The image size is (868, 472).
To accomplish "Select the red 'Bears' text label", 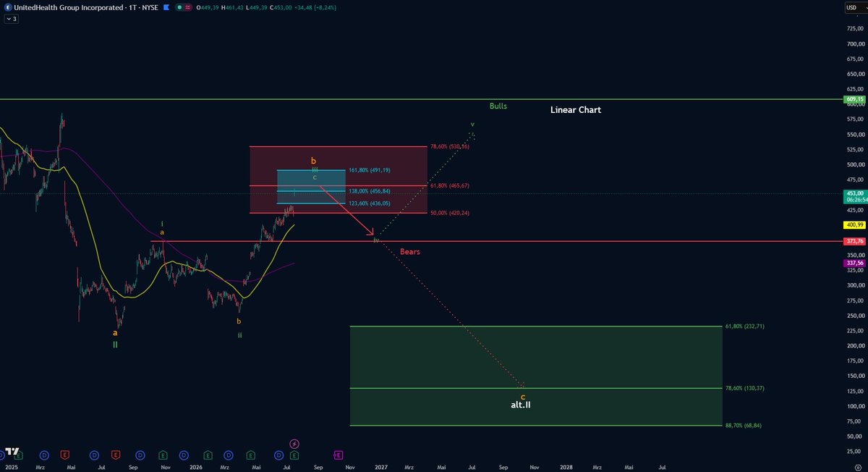I will [409, 251].
